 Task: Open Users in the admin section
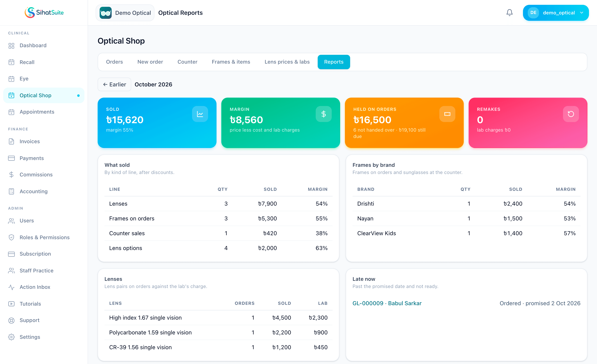(44, 221)
